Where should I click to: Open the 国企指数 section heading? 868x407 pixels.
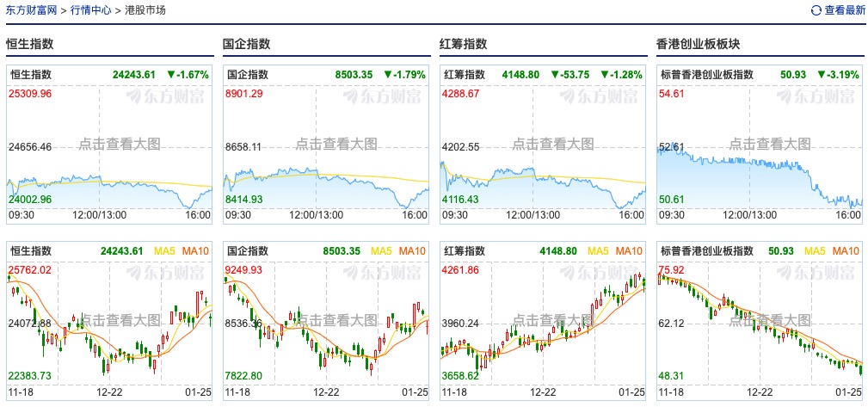[247, 44]
